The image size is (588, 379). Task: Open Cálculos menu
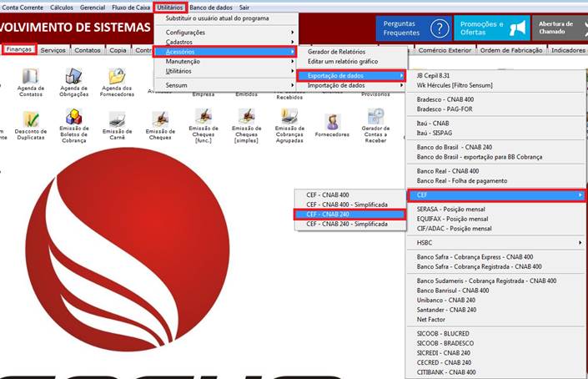[x=62, y=8]
